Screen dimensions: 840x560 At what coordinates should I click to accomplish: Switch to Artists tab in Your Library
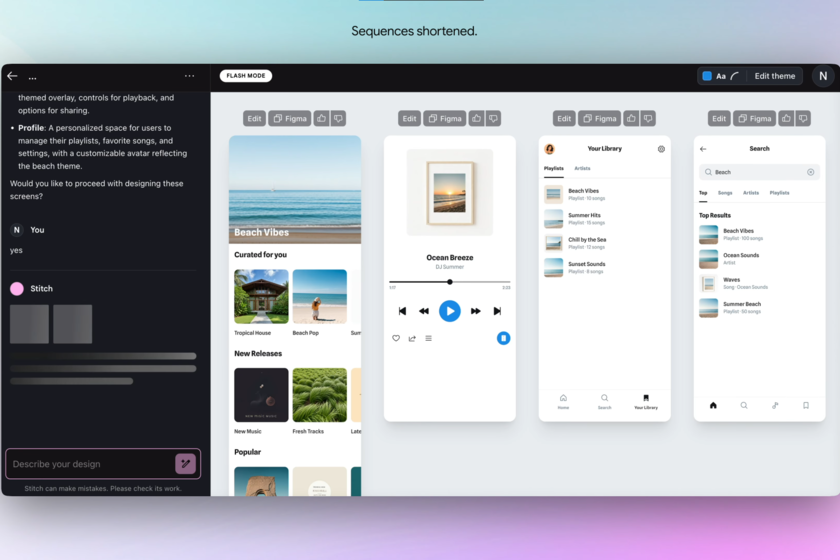click(x=582, y=168)
